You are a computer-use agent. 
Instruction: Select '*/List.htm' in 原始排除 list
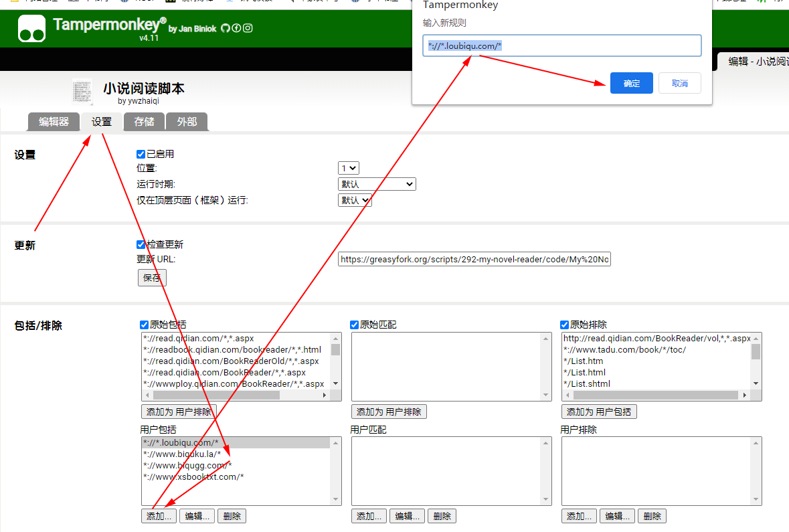(x=656, y=361)
